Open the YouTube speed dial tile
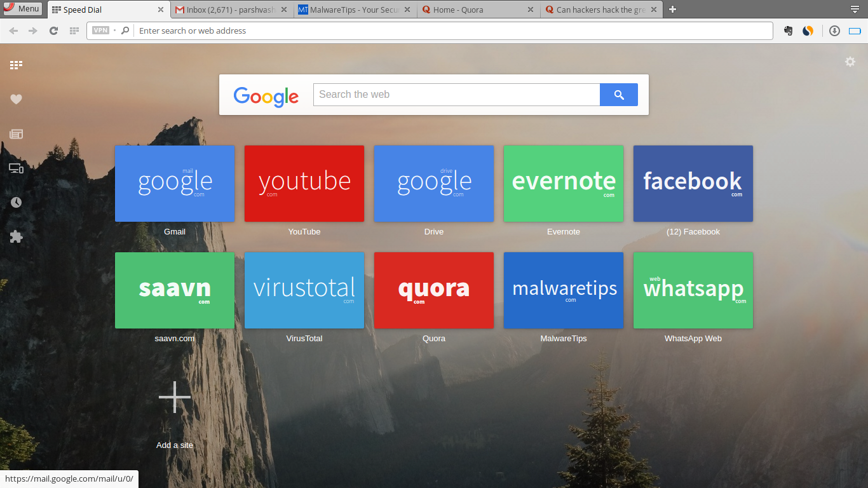 pos(304,184)
